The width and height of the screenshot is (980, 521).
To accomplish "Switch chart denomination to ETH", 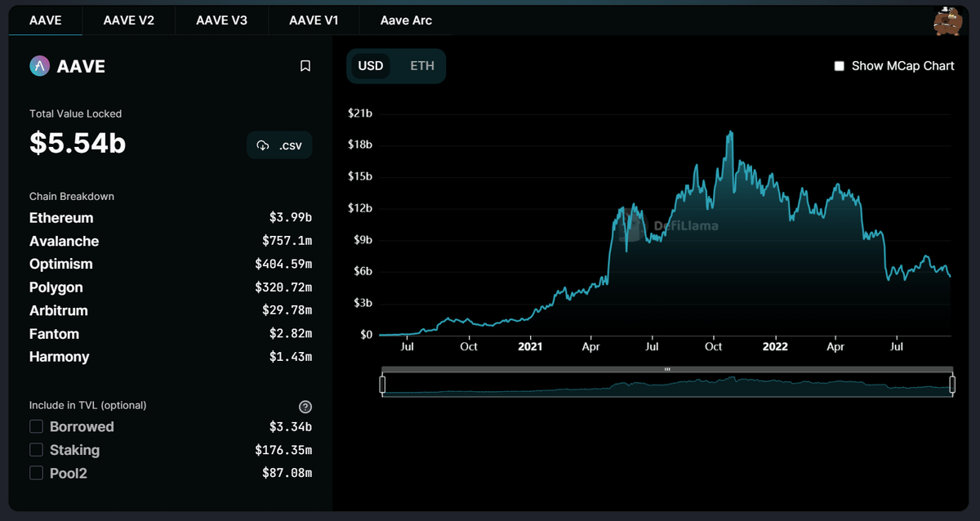I will [x=422, y=65].
